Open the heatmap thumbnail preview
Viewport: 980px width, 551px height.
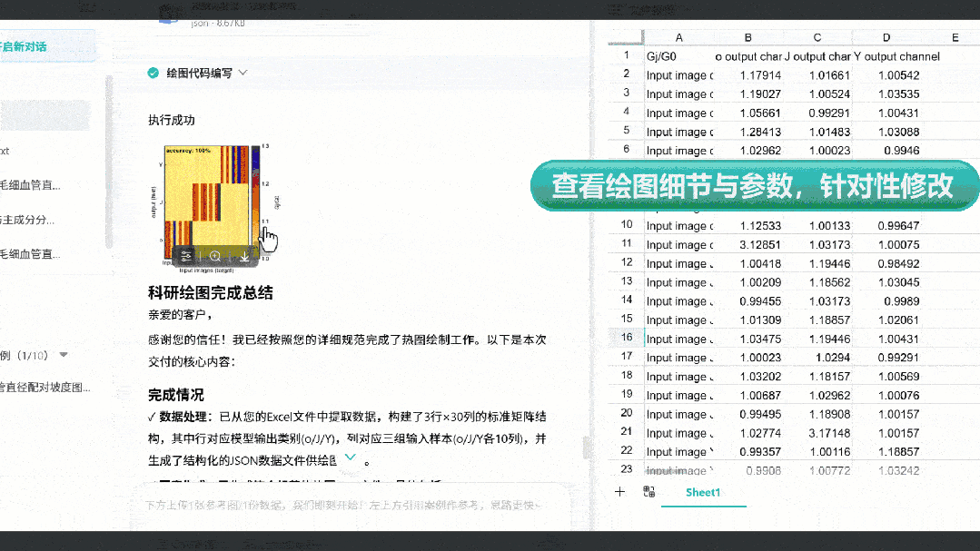pos(206,195)
